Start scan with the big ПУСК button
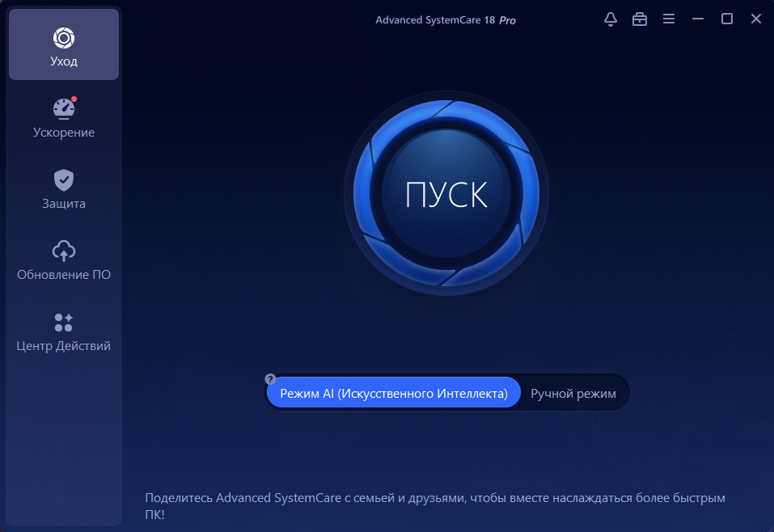774x532 pixels. pos(446,193)
